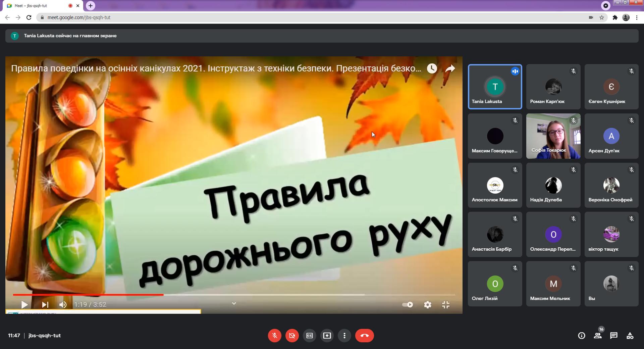Open the Present now screen share button
This screenshot has width=644, height=349.
[x=327, y=336]
